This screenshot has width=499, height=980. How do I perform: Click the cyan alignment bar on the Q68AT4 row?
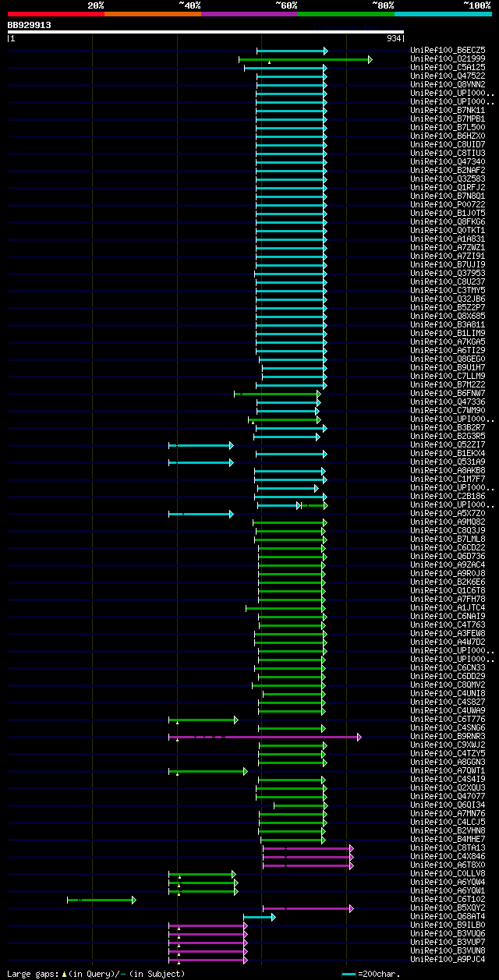pos(259,917)
